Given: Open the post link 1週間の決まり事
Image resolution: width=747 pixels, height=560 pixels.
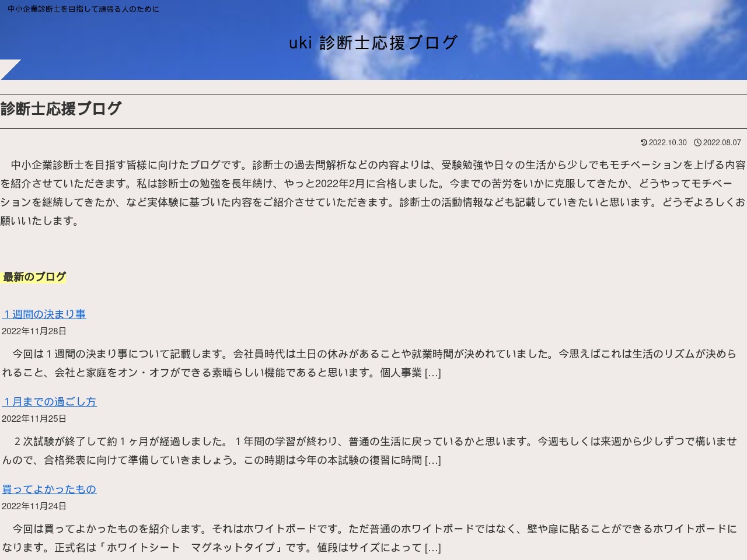Looking at the screenshot, I should tap(44, 314).
